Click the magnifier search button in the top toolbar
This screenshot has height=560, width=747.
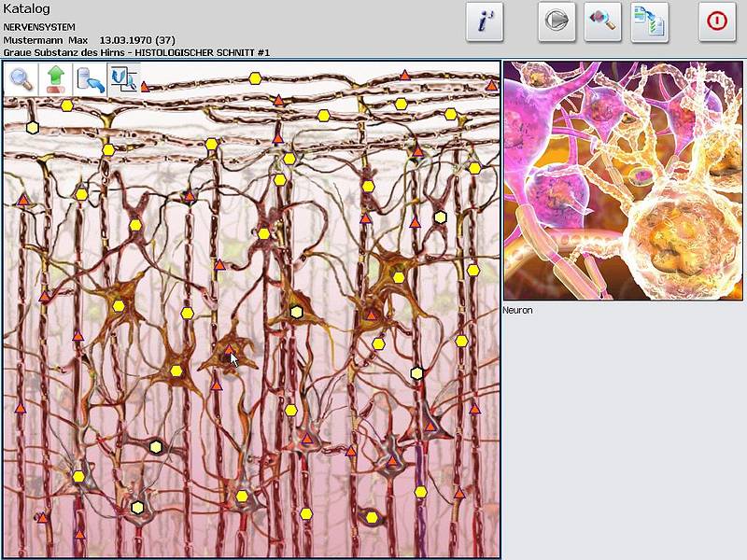click(x=602, y=21)
